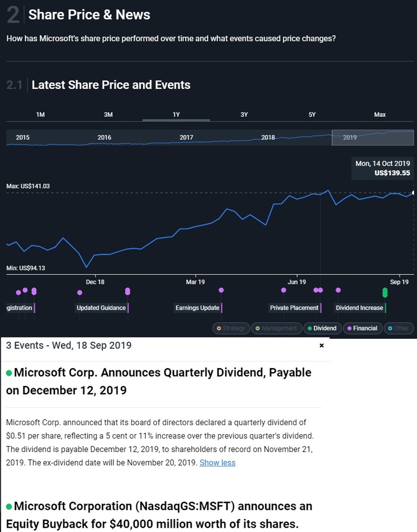Screen dimensions: 417x532
Task: Click the 2019 range selector on timeline
Action: (372, 137)
